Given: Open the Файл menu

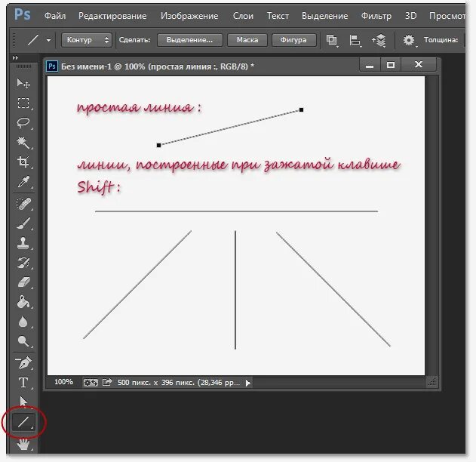Looking at the screenshot, I should (x=55, y=16).
